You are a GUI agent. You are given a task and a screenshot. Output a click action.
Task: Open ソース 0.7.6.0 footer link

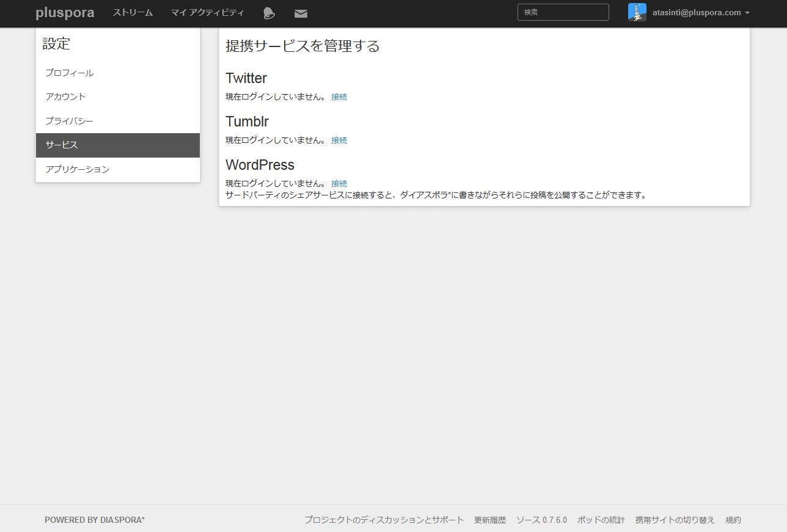(541, 520)
